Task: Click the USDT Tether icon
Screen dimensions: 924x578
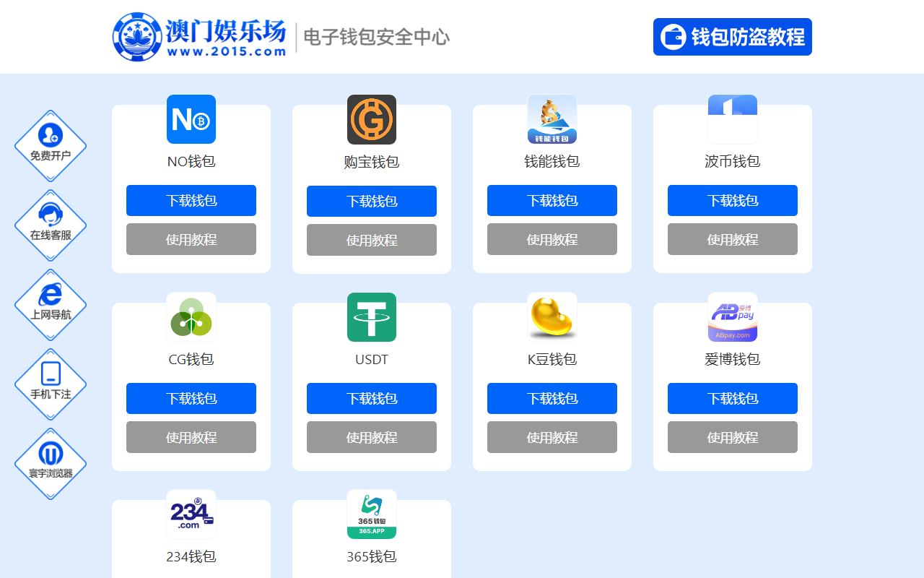Action: [372, 317]
